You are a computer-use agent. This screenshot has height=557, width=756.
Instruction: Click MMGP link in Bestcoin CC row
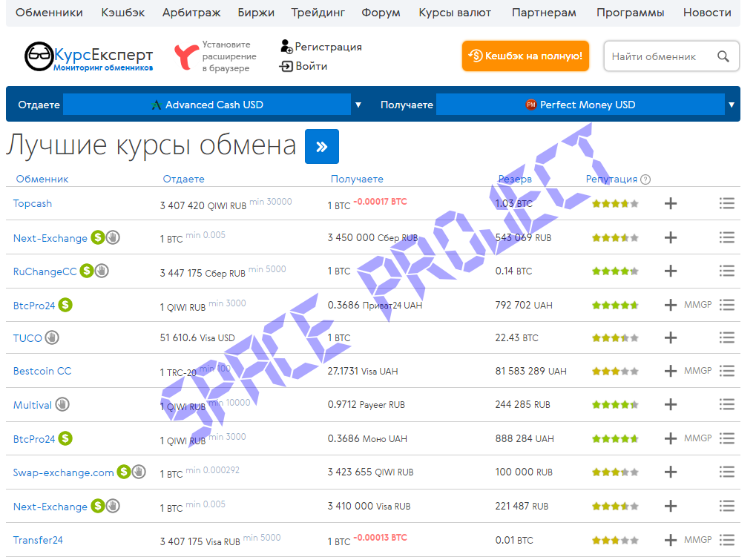point(697,371)
